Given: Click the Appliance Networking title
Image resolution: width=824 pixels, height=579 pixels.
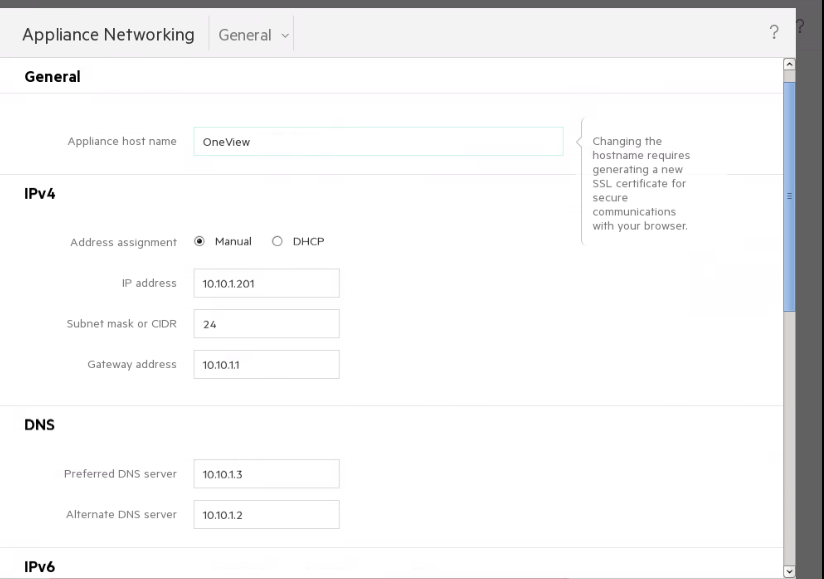Looking at the screenshot, I should click(x=108, y=35).
